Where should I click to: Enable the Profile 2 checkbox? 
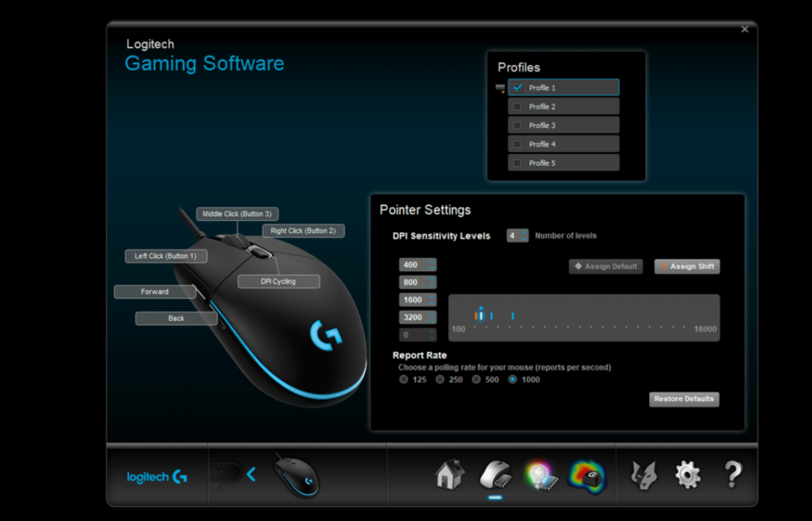click(x=517, y=106)
